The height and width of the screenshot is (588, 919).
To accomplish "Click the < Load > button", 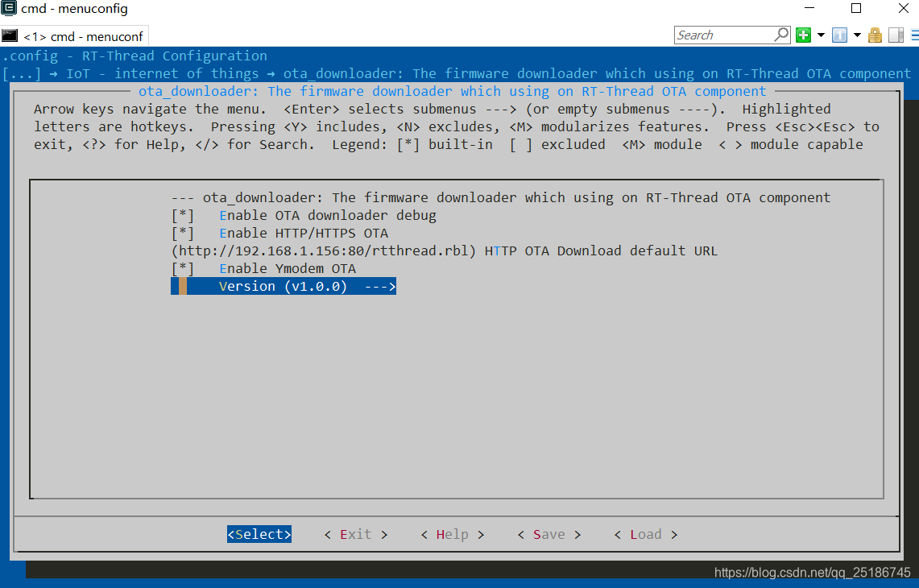I will point(646,534).
